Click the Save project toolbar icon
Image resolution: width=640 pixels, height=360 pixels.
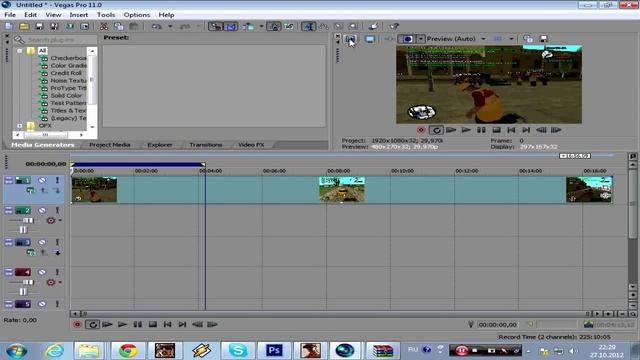pyautogui.click(x=39, y=27)
